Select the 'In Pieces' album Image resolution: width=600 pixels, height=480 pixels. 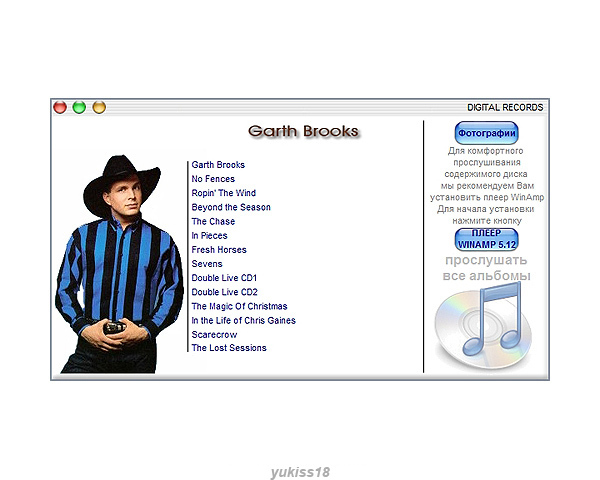tap(209, 236)
